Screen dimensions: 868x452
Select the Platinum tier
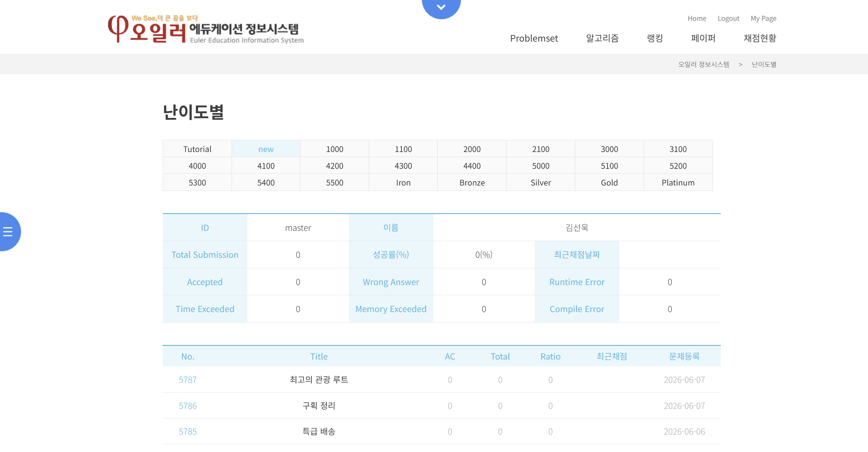(678, 182)
